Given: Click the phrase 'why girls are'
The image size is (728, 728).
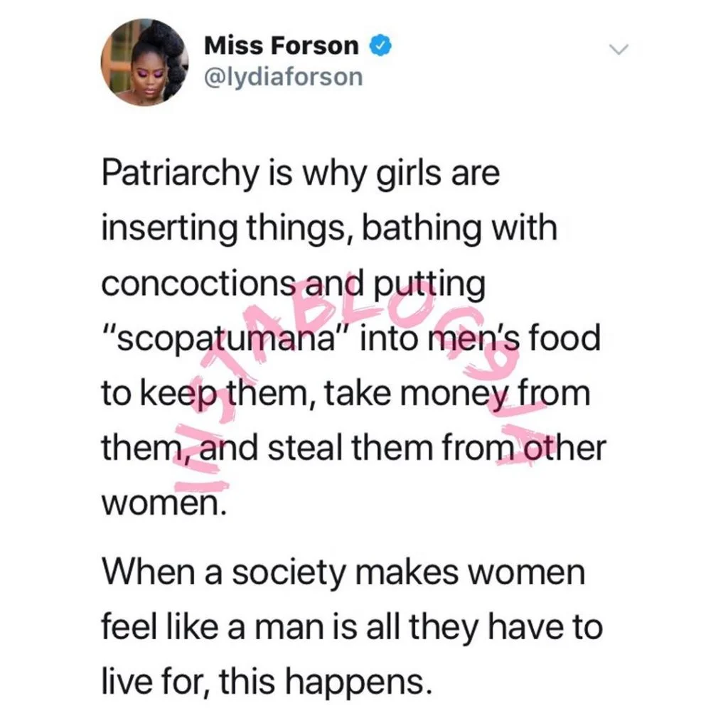Looking at the screenshot, I should tap(399, 173).
